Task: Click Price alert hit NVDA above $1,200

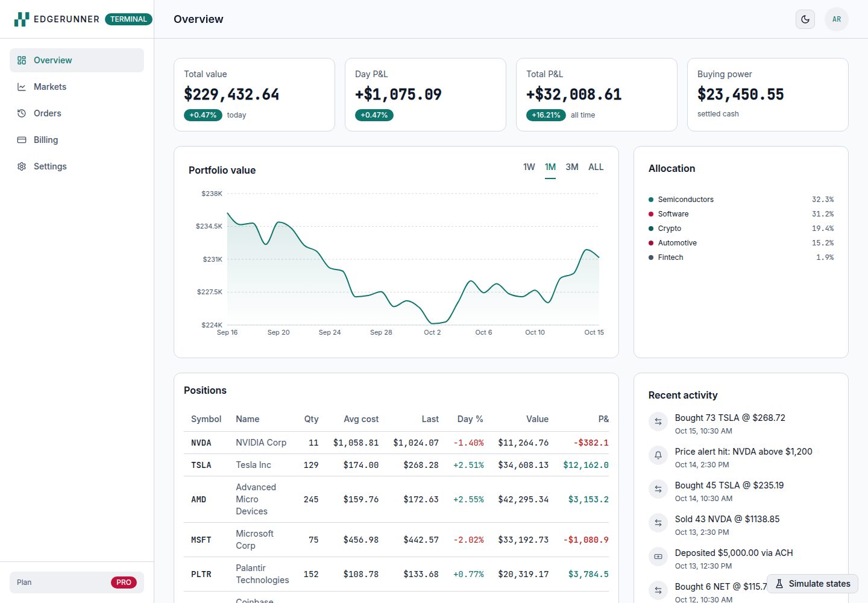Action: click(x=744, y=452)
